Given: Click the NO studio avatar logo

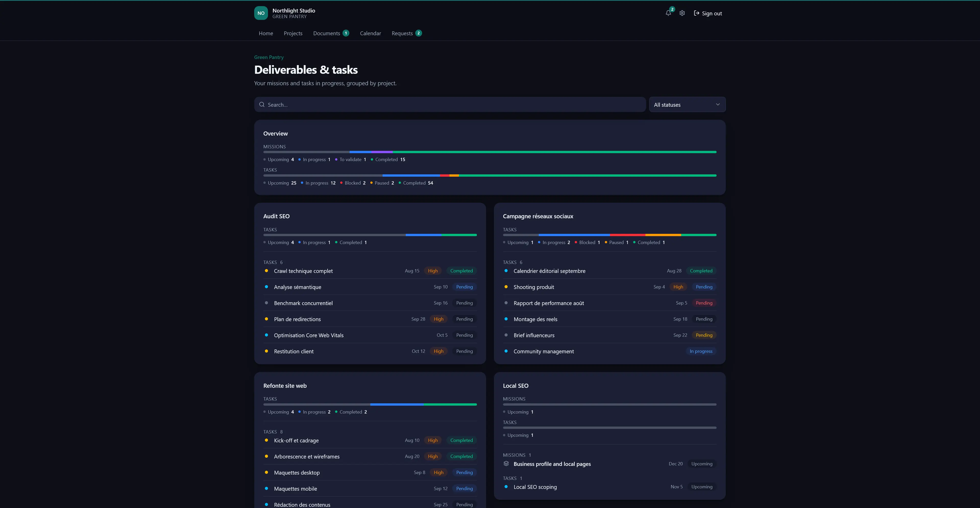Looking at the screenshot, I should 261,13.
